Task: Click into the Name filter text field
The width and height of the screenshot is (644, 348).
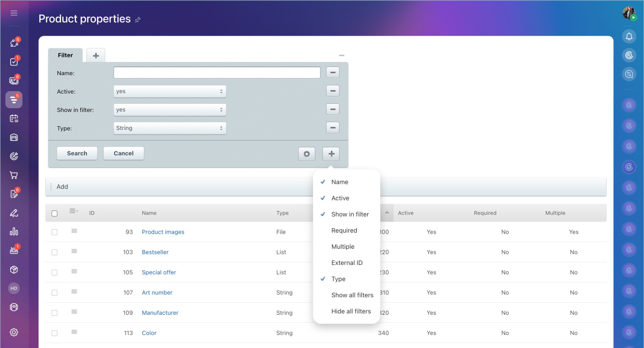Action: point(217,73)
